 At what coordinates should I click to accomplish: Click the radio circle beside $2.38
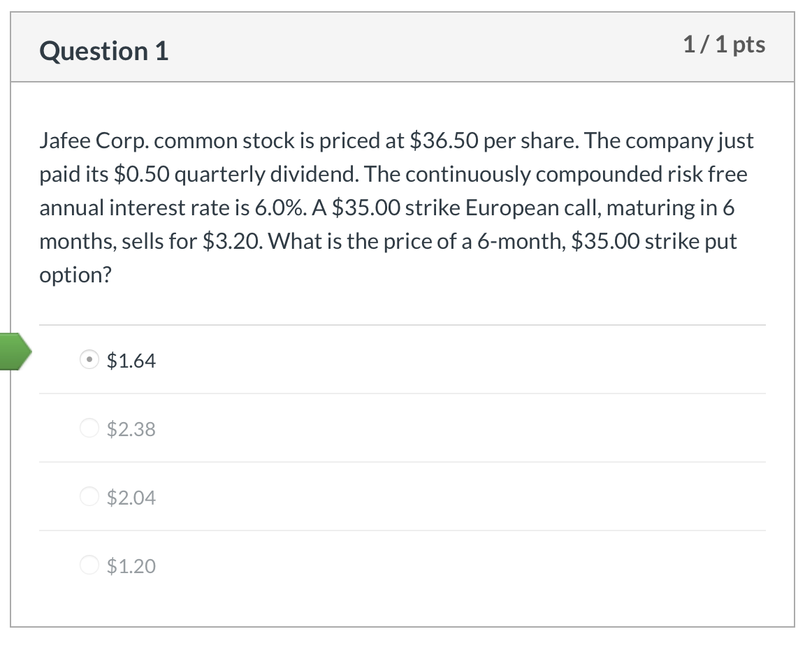click(89, 428)
